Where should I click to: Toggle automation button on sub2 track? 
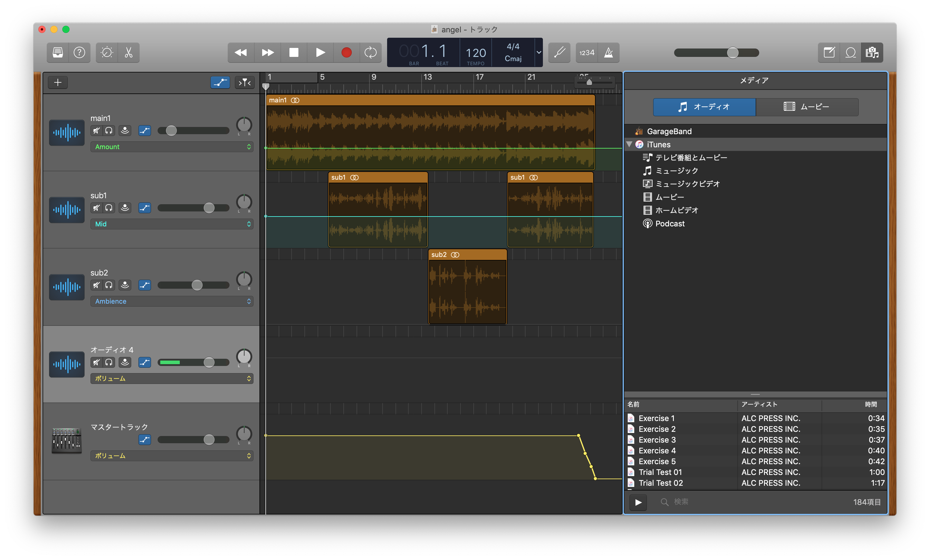pyautogui.click(x=144, y=285)
